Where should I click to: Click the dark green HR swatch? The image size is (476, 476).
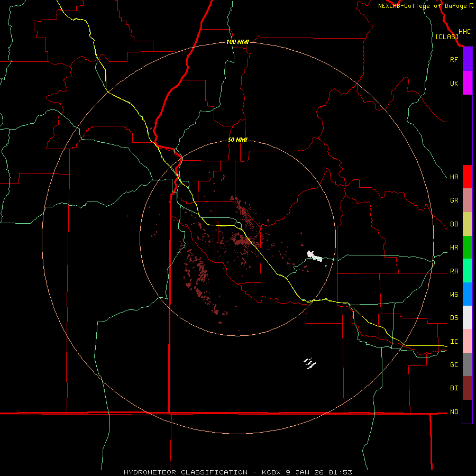coord(467,248)
